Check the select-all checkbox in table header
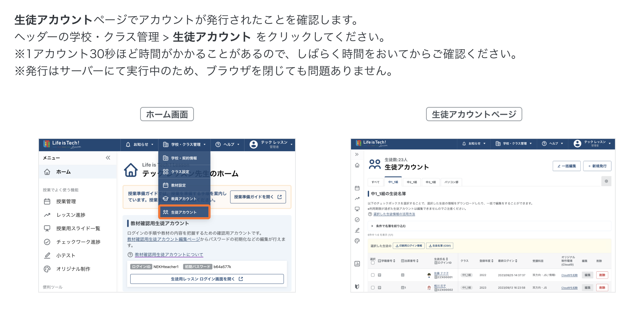Screen dimensions: 644x316 (x=373, y=263)
